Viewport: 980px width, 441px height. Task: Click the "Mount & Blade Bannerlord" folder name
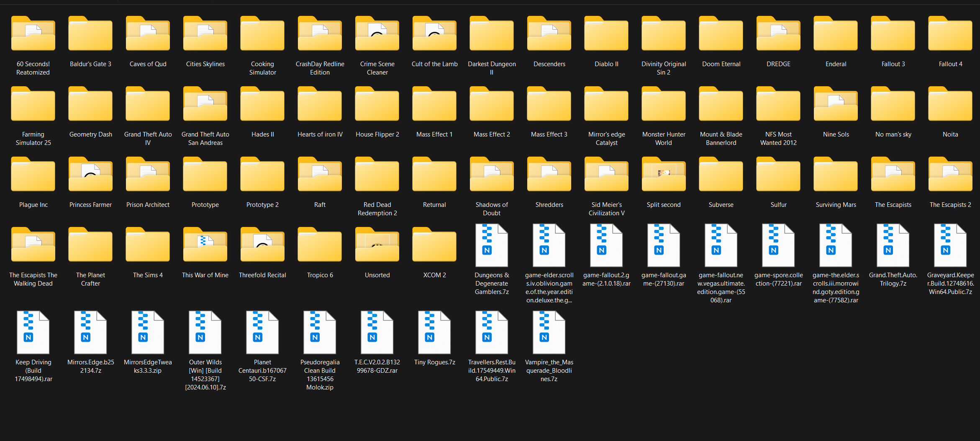click(721, 139)
